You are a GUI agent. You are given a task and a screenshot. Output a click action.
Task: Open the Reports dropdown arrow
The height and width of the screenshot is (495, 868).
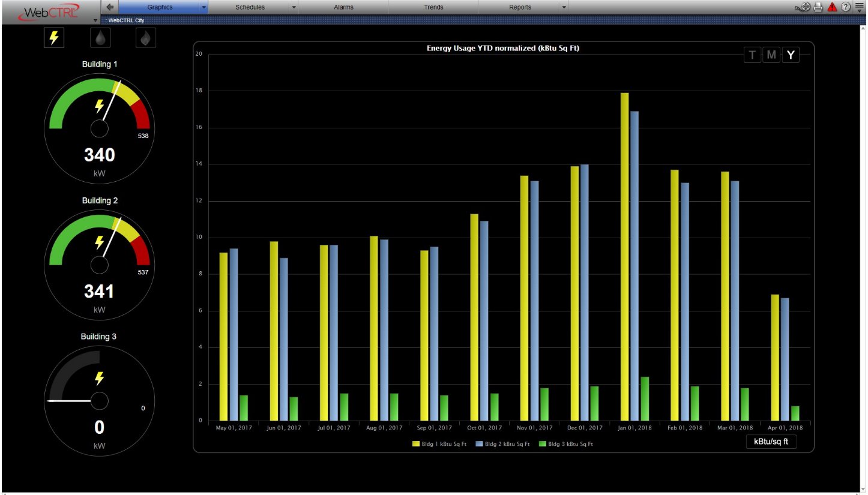click(563, 7)
